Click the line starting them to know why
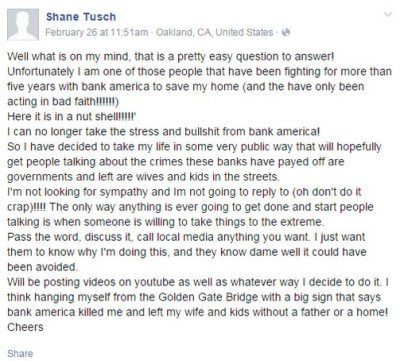Viewport: 400px width, 361px height. pyautogui.click(x=187, y=252)
